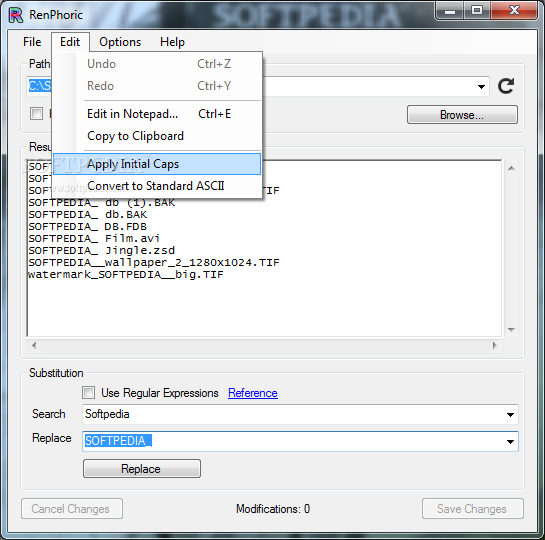
Task: Expand the Search field dropdown arrow
Action: point(510,415)
